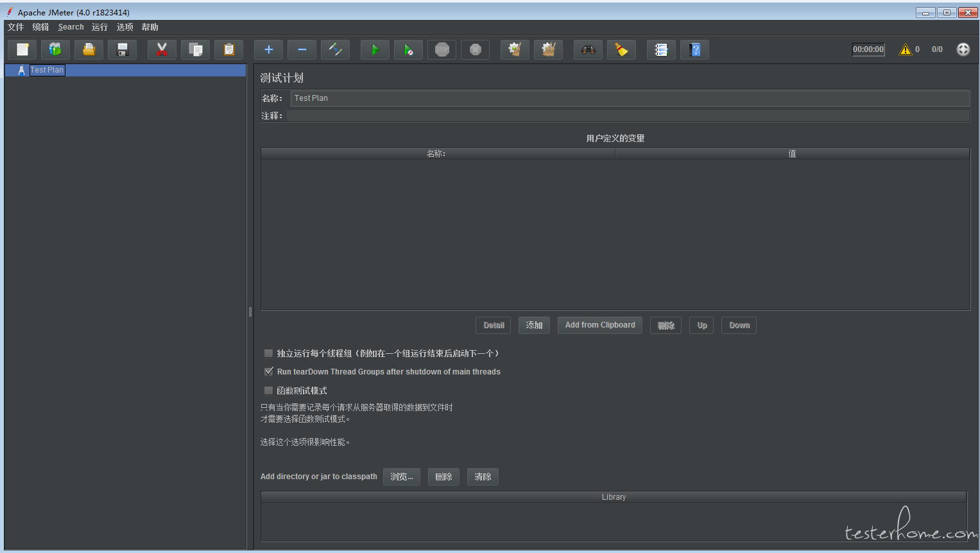Uncheck Run tearDown Thread Groups checkbox
Image resolution: width=980 pixels, height=553 pixels.
click(269, 371)
